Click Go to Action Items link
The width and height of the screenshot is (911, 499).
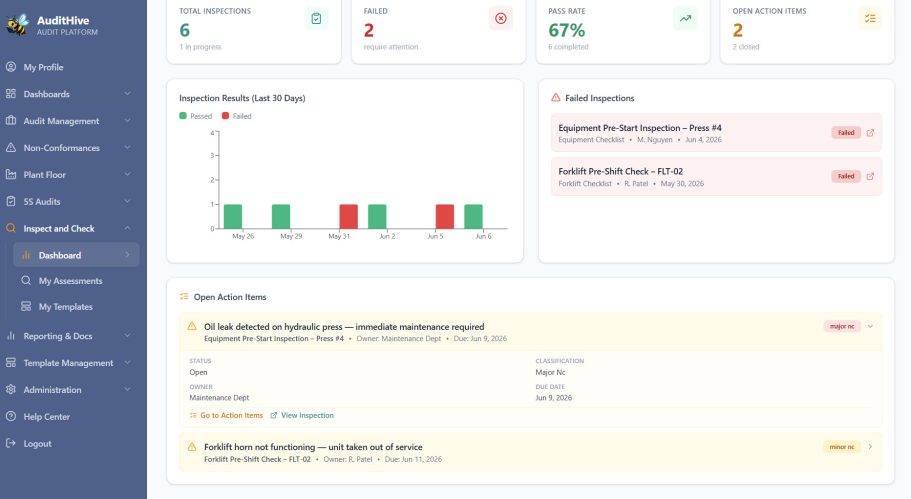tap(226, 415)
